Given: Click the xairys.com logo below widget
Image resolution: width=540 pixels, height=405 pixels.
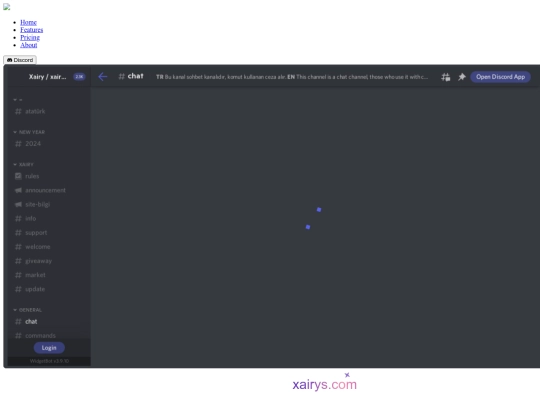Looking at the screenshot, I should pos(324,382).
